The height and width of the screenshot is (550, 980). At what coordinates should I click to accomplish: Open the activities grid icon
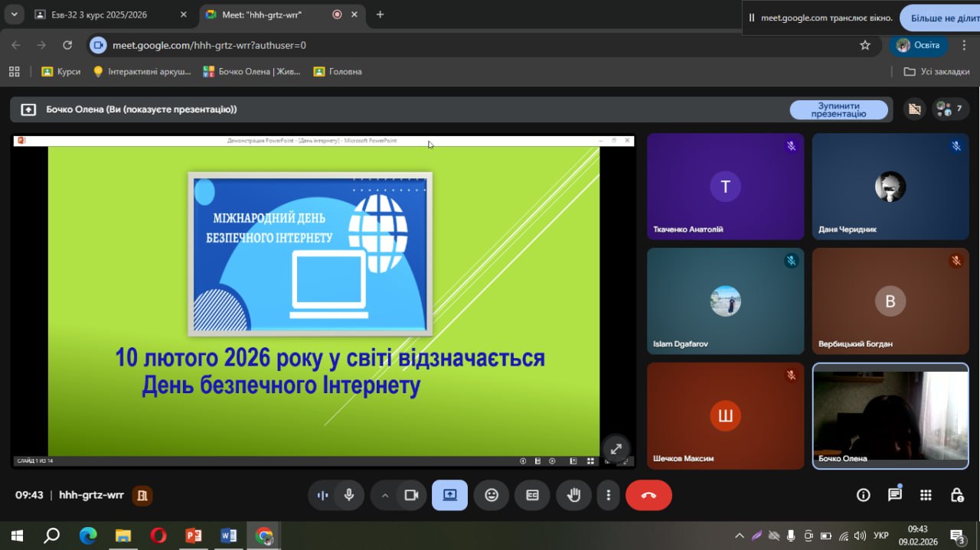[x=926, y=495]
